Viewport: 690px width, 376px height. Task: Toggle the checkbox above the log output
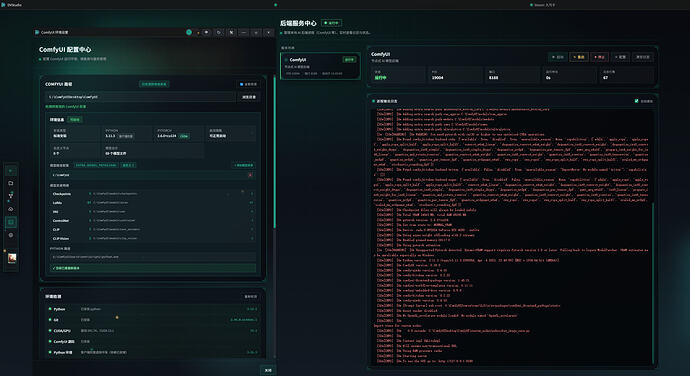(x=636, y=101)
